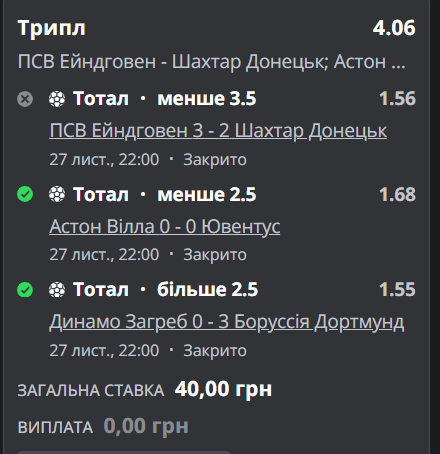440x454 pixels.
Task: Select the Тотал менше 3.5 selection
Action: 165,99
